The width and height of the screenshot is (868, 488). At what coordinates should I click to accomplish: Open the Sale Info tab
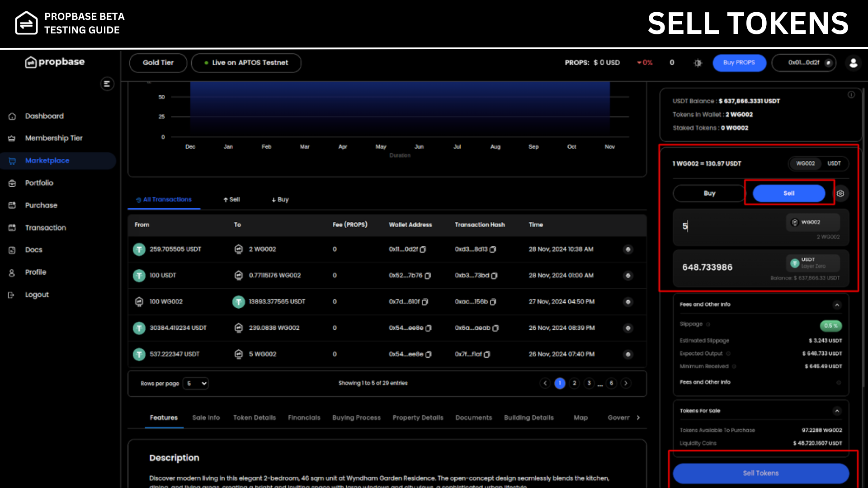click(x=206, y=418)
